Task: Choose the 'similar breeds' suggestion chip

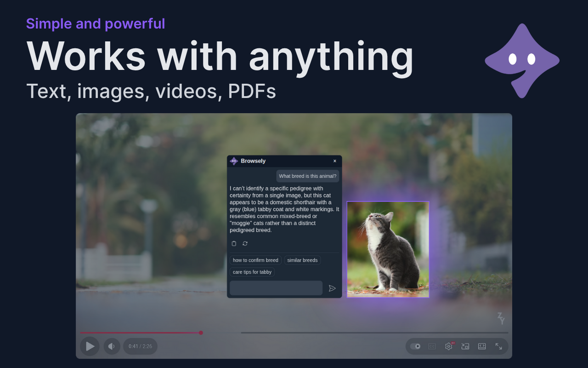Action: pos(302,260)
